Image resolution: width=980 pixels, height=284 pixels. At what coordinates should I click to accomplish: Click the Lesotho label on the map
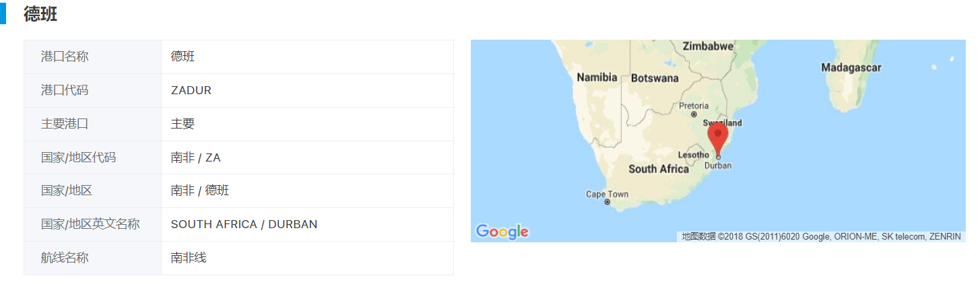(x=693, y=155)
